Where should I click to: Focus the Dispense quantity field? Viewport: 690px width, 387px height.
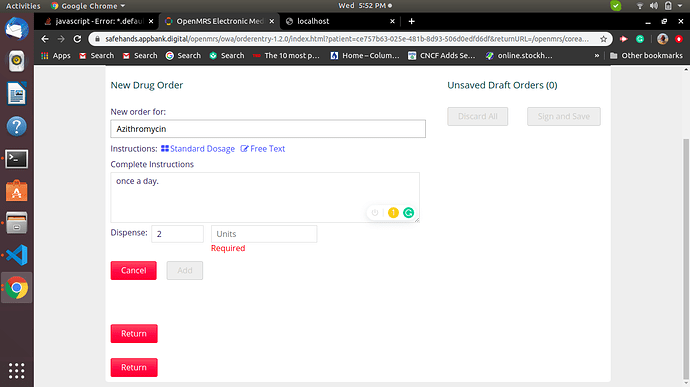coord(177,234)
